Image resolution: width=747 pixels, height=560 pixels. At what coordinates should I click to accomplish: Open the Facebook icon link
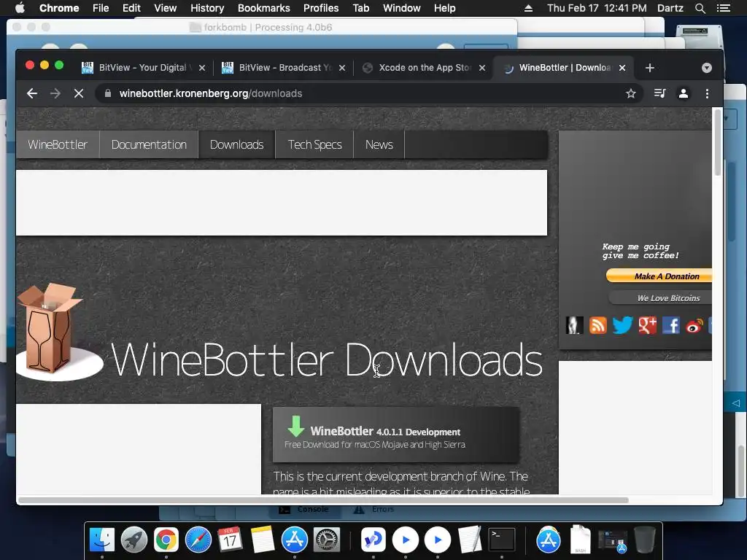click(x=671, y=325)
